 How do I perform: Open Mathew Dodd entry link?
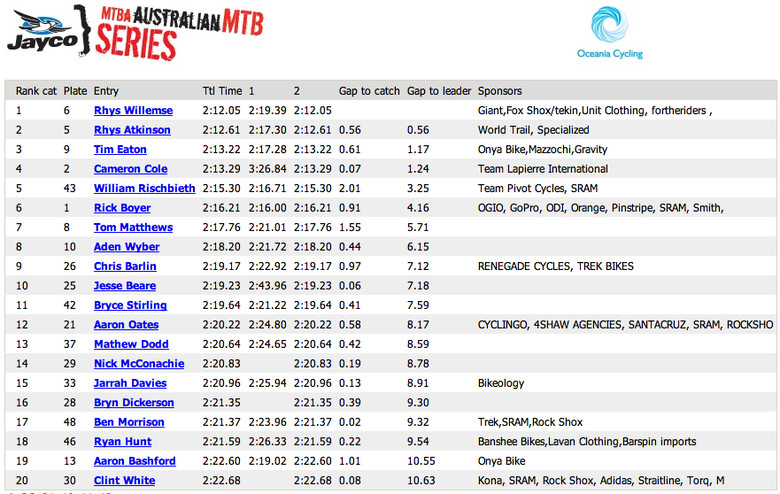(x=131, y=344)
